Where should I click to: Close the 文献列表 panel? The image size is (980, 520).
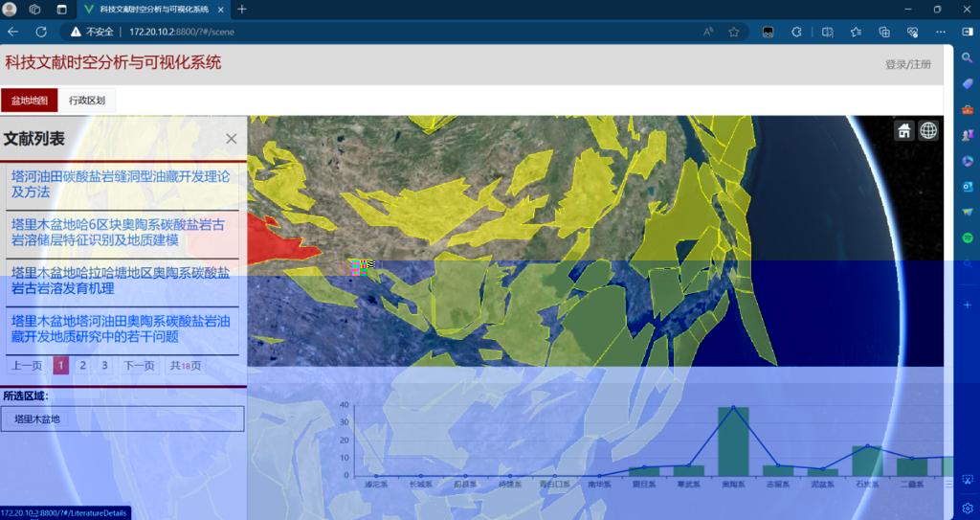(x=231, y=139)
